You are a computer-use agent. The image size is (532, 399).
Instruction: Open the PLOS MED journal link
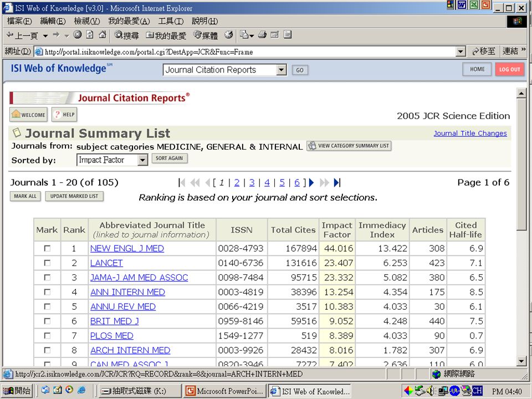pos(112,336)
